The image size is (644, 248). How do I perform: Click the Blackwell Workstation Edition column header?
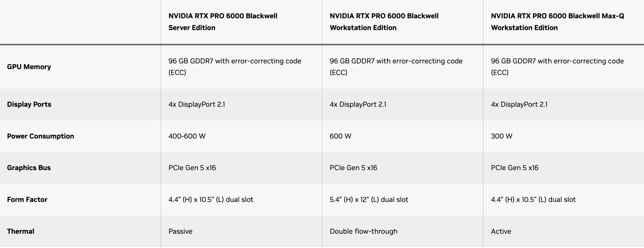(x=384, y=22)
